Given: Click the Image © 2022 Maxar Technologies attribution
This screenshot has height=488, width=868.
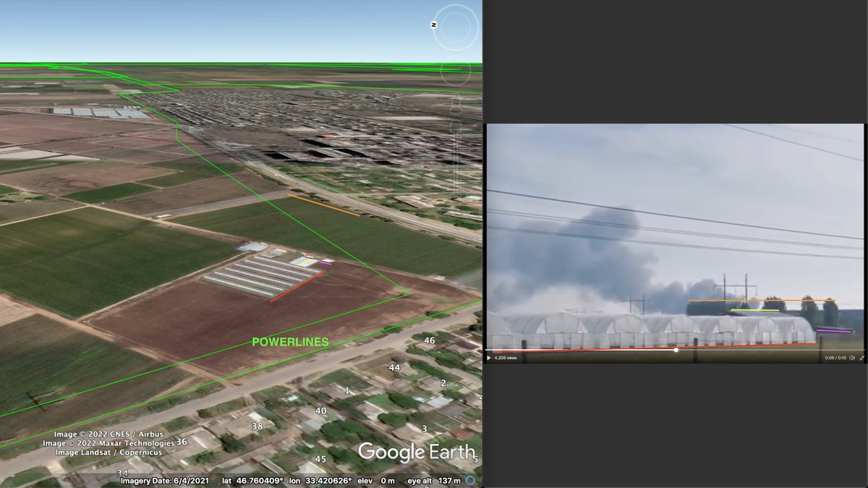Looking at the screenshot, I should point(109,443).
